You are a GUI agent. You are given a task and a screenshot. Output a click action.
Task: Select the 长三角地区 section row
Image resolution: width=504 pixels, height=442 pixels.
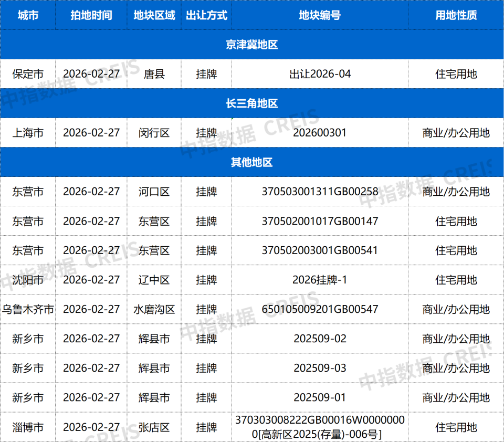click(252, 103)
